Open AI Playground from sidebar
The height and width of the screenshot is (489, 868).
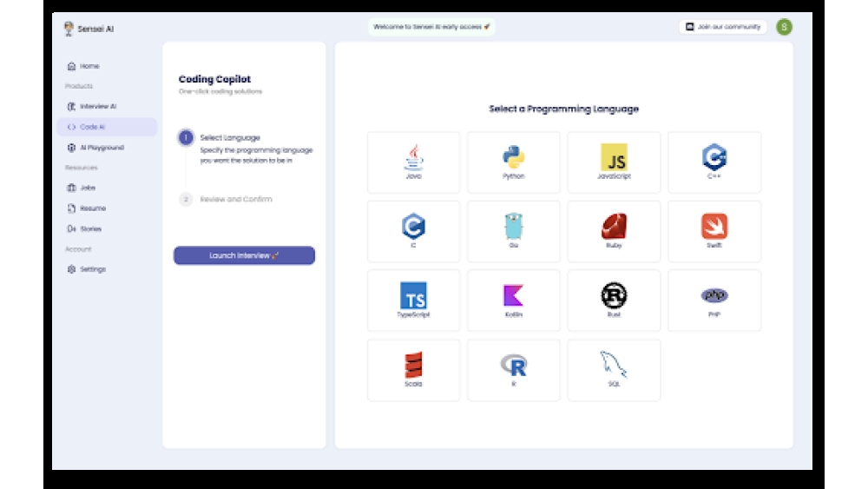point(107,148)
